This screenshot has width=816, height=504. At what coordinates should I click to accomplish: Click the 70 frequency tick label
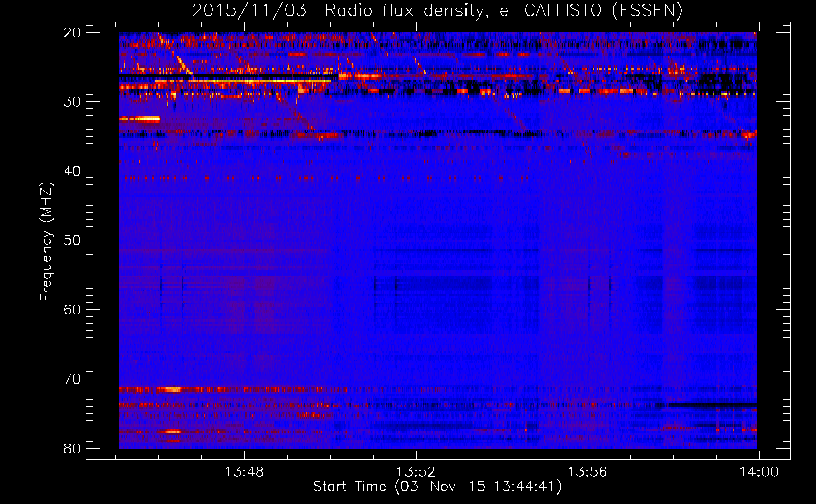(x=72, y=379)
